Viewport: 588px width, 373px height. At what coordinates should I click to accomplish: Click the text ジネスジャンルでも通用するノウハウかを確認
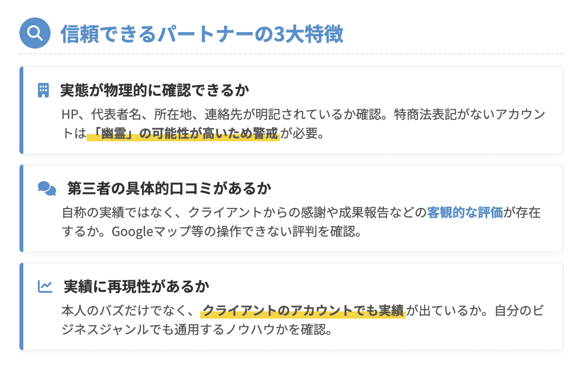click(196, 329)
